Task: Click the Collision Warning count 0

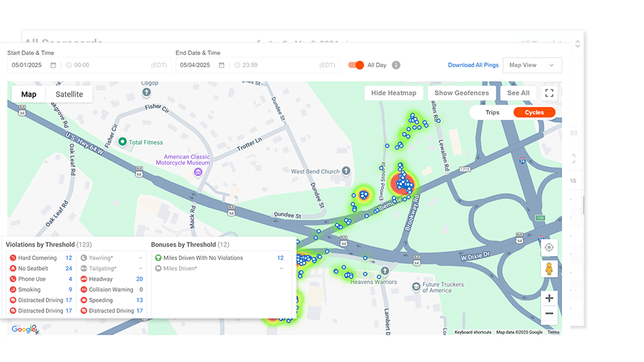Action: pyautogui.click(x=142, y=290)
